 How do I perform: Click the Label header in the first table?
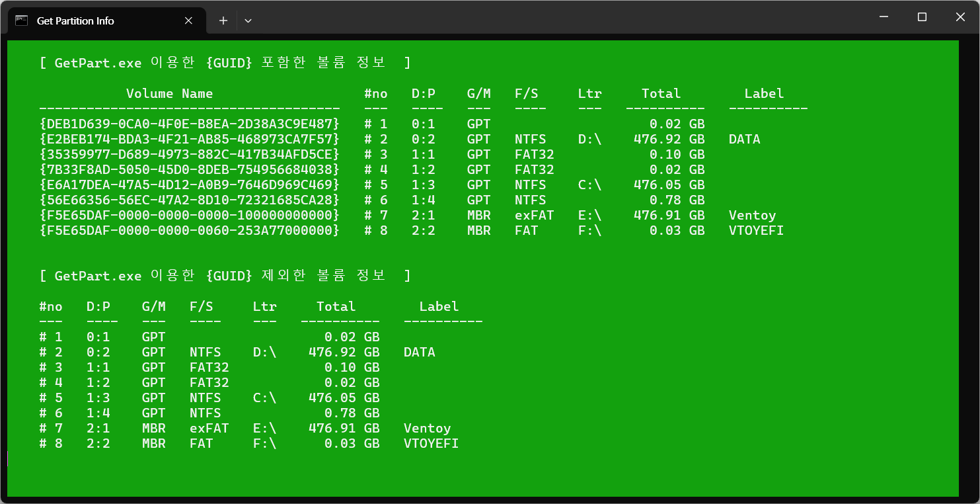(x=765, y=93)
